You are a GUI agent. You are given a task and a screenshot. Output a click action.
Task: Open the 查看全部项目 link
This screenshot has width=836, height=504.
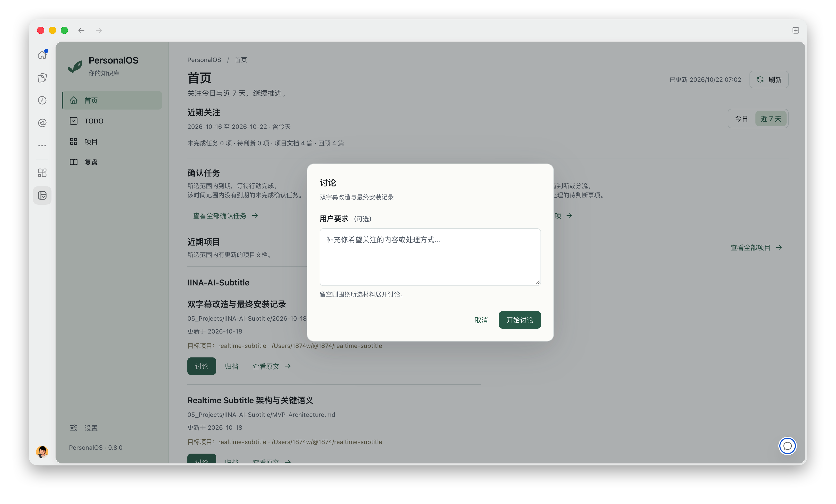pos(756,248)
